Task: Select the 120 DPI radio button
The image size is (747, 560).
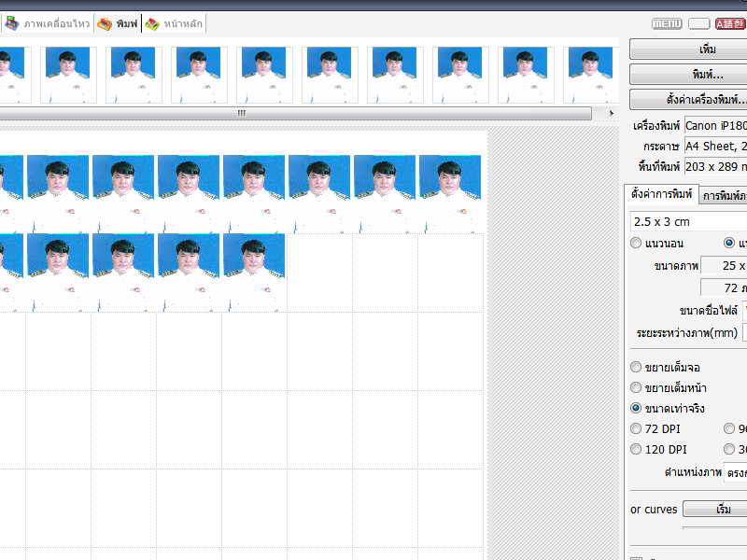Action: point(636,449)
